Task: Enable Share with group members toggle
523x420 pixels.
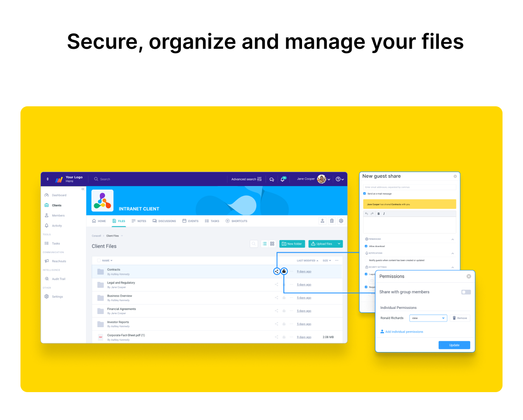Action: coord(465,292)
